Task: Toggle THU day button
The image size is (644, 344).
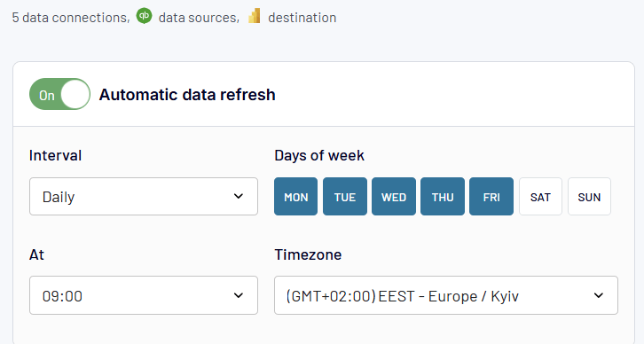Action: tap(443, 197)
